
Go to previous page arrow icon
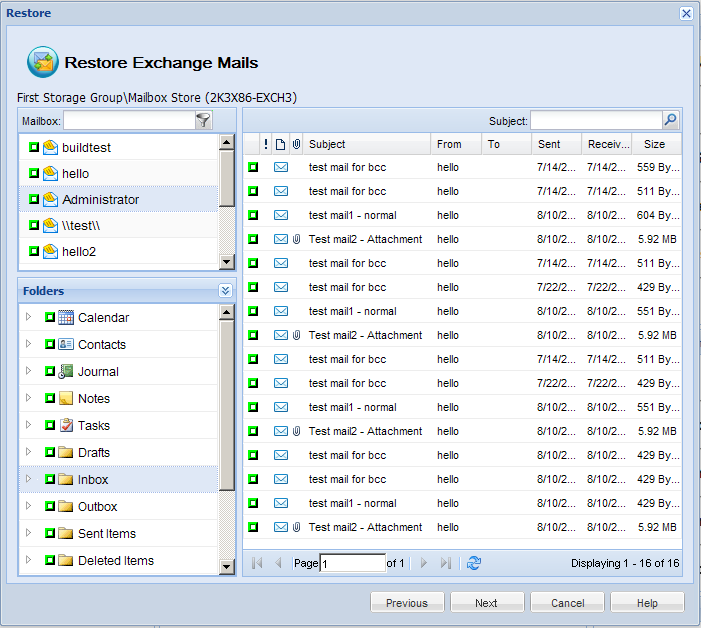coord(278,563)
